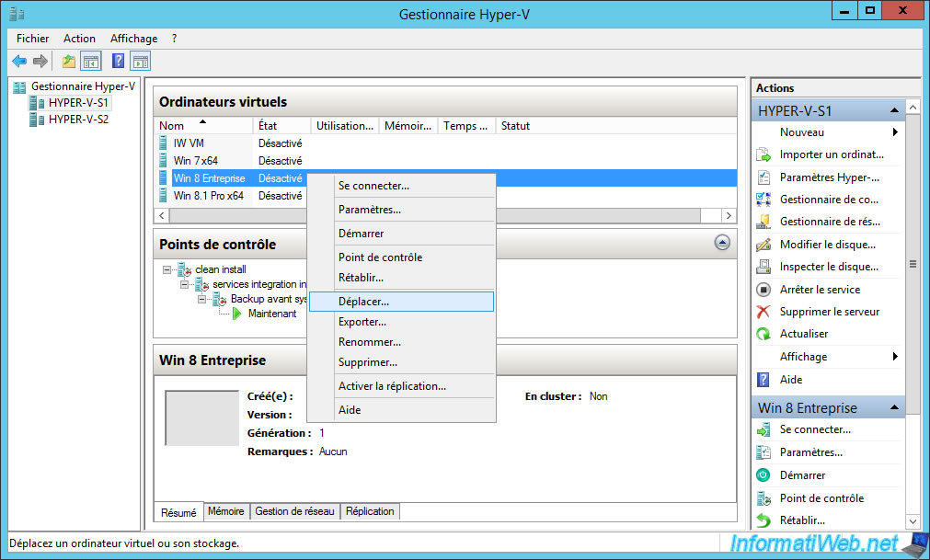Choose Exporter... in the context menu
Screen dimensions: 930x560
point(402,322)
